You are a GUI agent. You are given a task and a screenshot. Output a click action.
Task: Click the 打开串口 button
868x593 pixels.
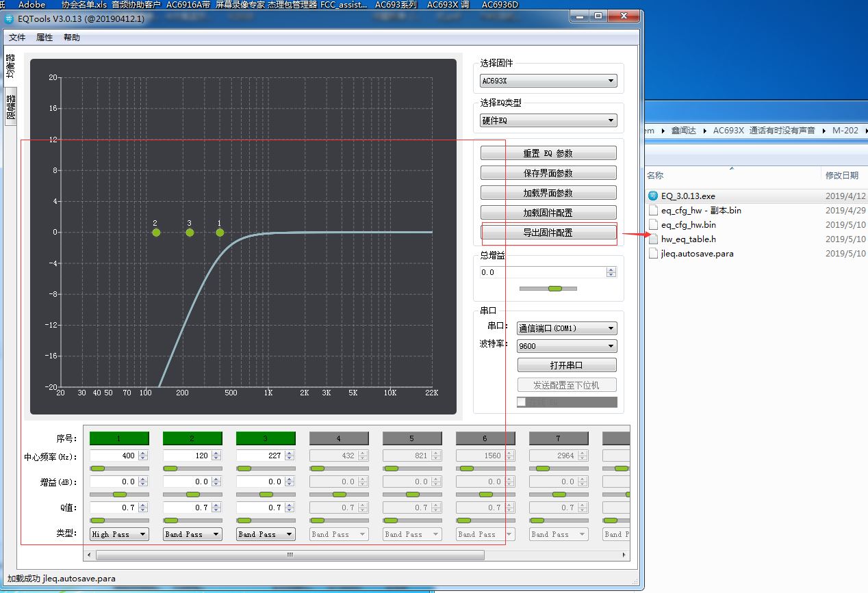click(567, 365)
